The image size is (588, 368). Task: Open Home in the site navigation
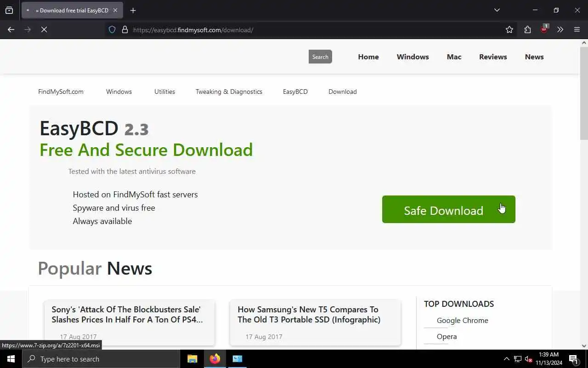(368, 57)
